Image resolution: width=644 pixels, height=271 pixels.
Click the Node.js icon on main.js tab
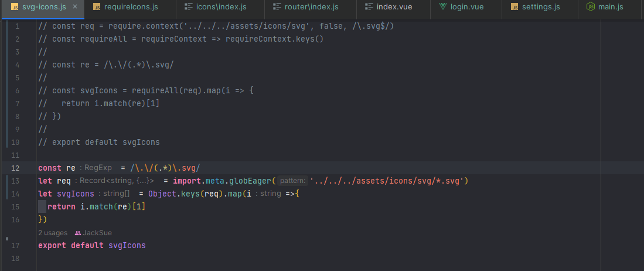591,7
